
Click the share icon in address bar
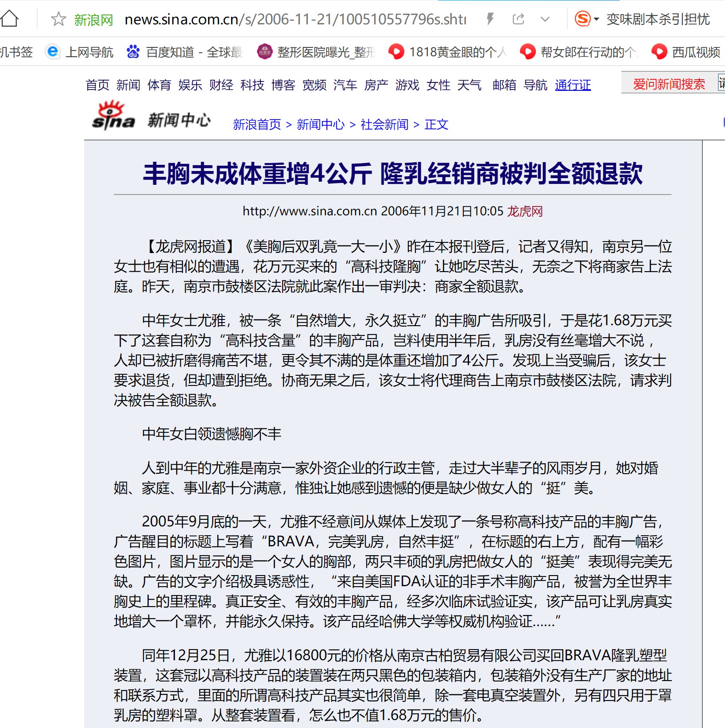[518, 19]
